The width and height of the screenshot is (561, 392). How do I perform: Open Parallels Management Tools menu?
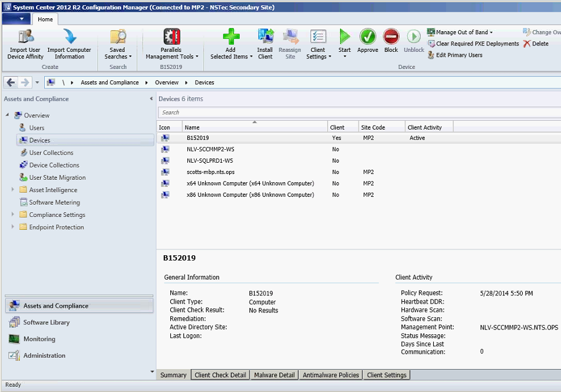click(x=171, y=44)
